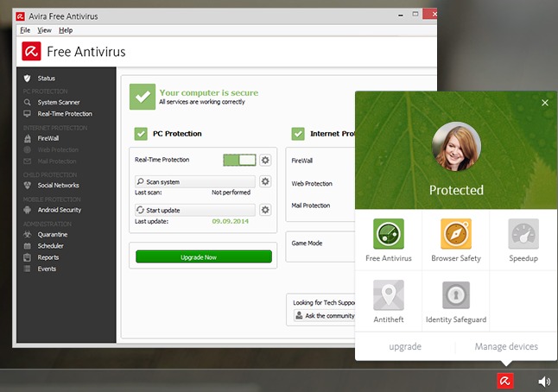Open the Speedup gauge icon
558x392 pixels.
click(x=523, y=233)
